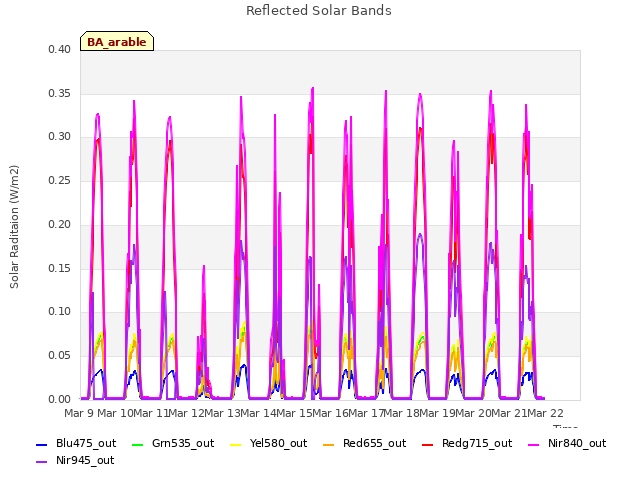Click the Mar 22 x-axis label
This screenshot has height=480, width=640.
coord(545,413)
